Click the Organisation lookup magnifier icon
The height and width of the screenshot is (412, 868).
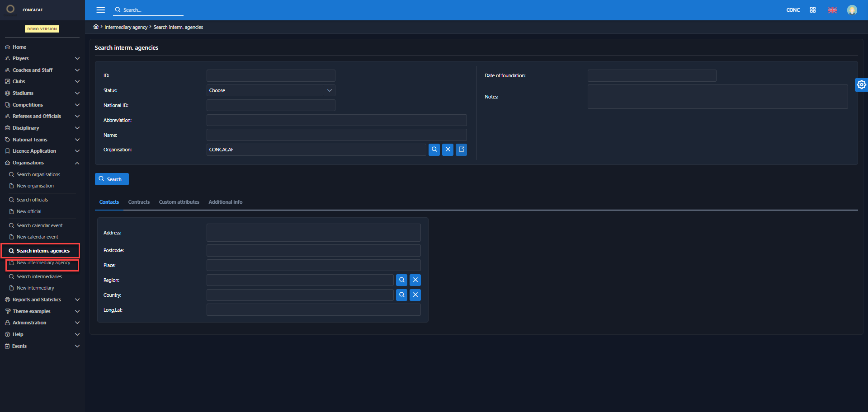pyautogui.click(x=434, y=150)
